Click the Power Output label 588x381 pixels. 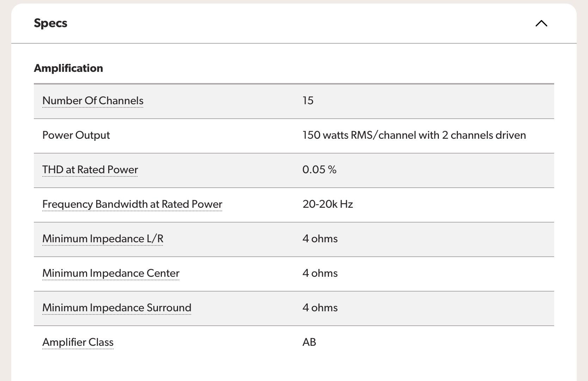pyautogui.click(x=76, y=135)
